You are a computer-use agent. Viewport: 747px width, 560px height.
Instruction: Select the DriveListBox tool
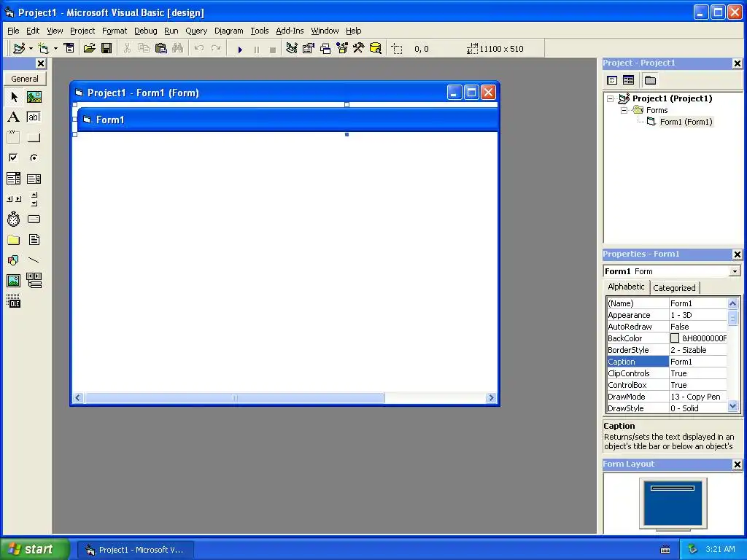34,219
